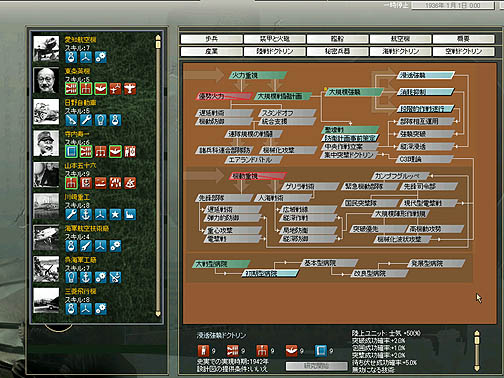Click the anchor icon under 川崎重工
Image resolution: width=504 pixels, height=378 pixels.
coord(86,215)
